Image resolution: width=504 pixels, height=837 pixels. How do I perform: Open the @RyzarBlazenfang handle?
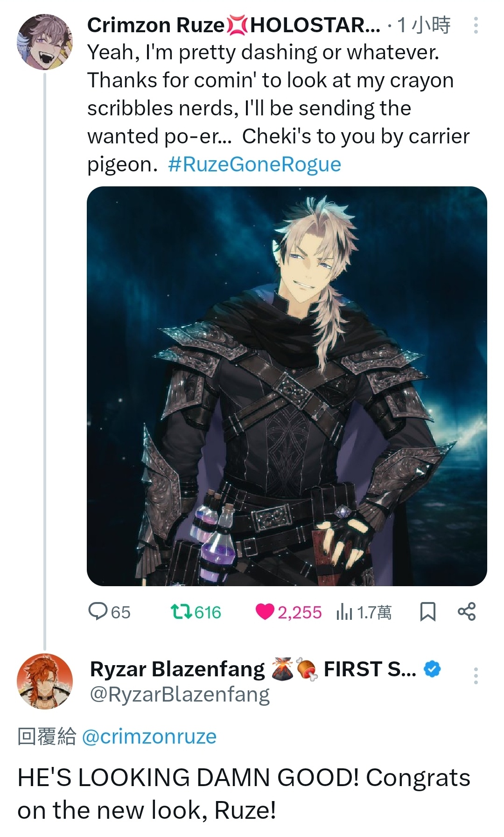click(180, 695)
